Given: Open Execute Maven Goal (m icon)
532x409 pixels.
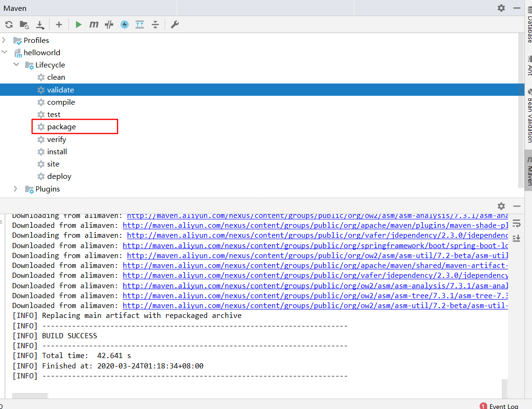Looking at the screenshot, I should (94, 25).
